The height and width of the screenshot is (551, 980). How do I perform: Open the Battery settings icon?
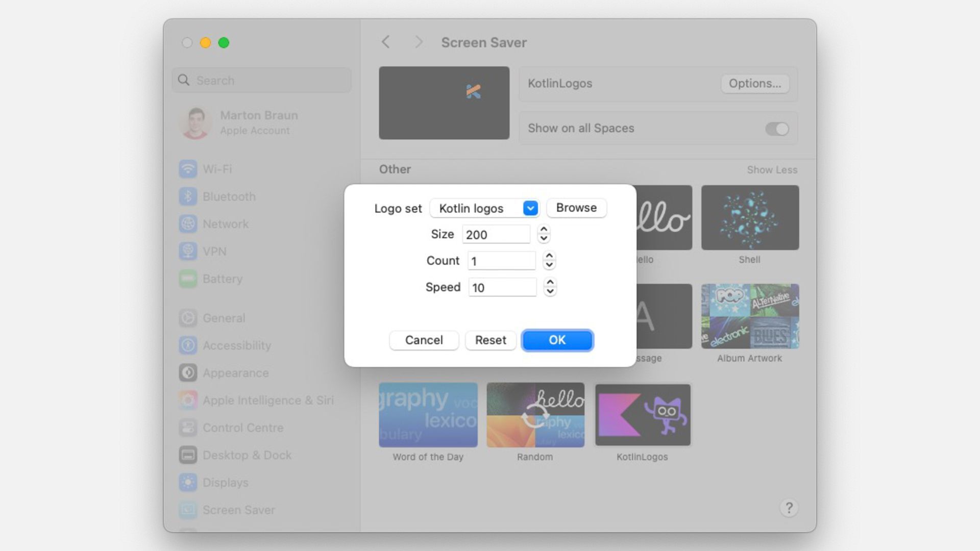(x=188, y=279)
